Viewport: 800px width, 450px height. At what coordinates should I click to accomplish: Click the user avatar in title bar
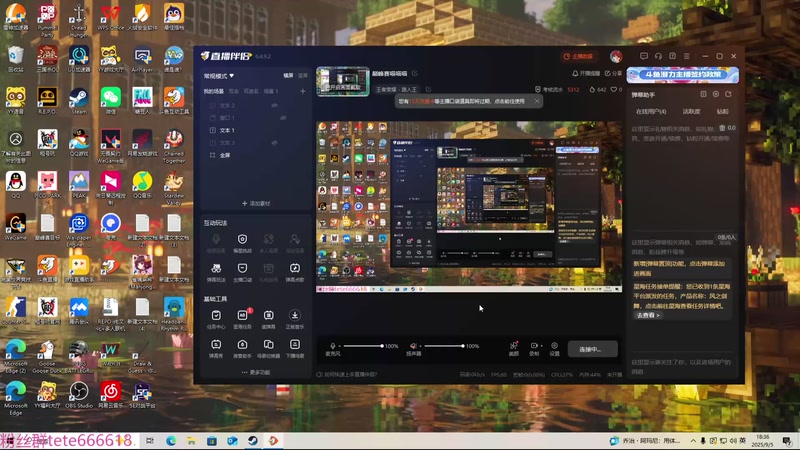point(616,56)
